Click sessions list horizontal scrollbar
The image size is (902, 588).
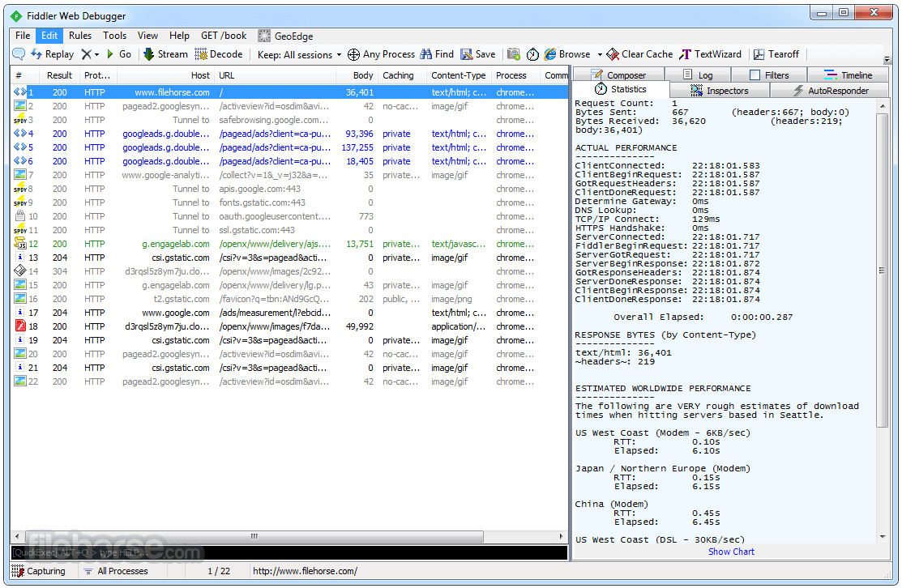click(x=254, y=536)
